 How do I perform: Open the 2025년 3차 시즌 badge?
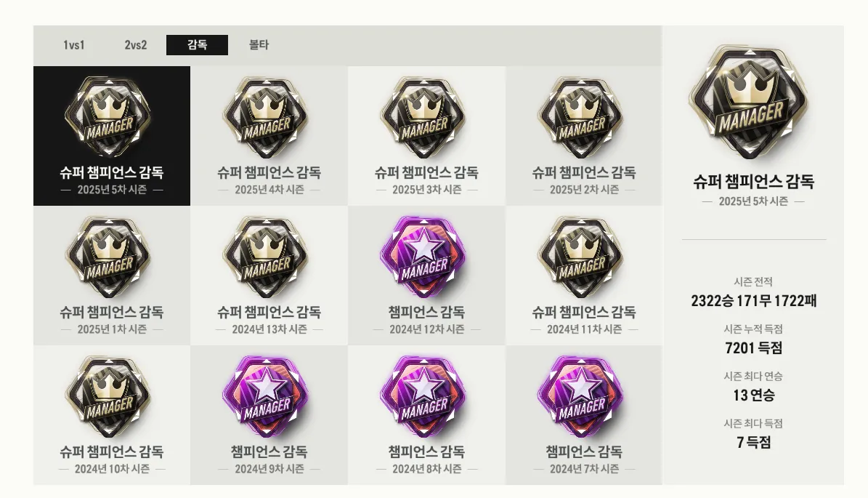click(x=426, y=136)
